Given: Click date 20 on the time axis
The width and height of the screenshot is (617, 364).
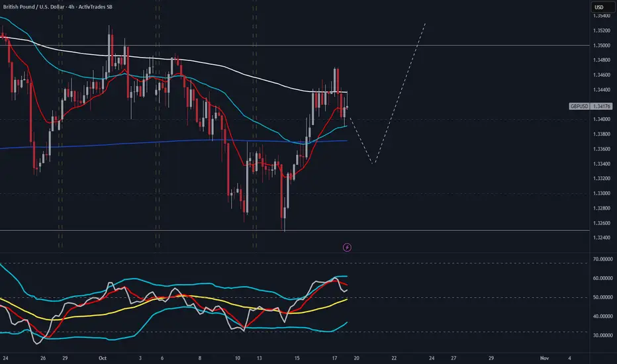Looking at the screenshot, I should [357, 358].
